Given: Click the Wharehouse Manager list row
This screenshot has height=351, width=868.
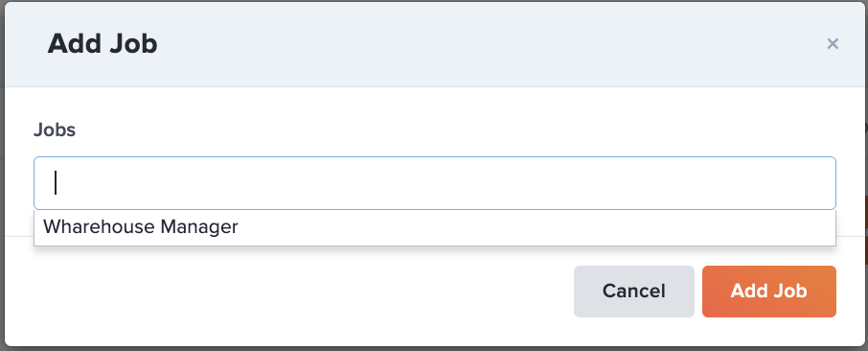Looking at the screenshot, I should click(x=435, y=226).
